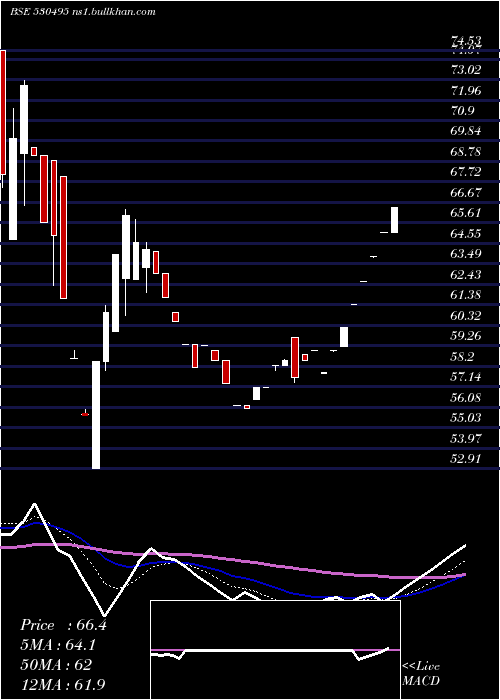Click the 71.96 price axis label

pos(466,91)
